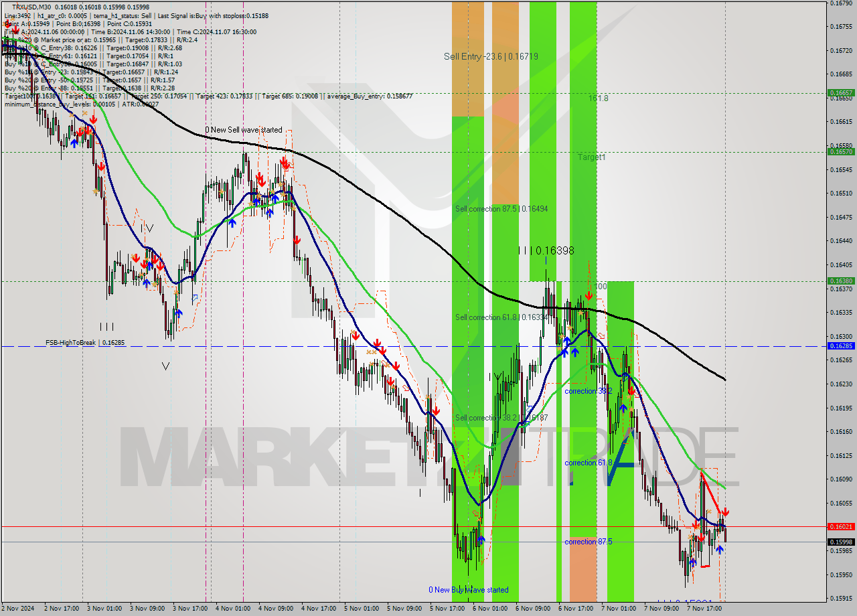Select the 'I I | 0.16398' peak label
857x616 pixels.
pos(546,250)
